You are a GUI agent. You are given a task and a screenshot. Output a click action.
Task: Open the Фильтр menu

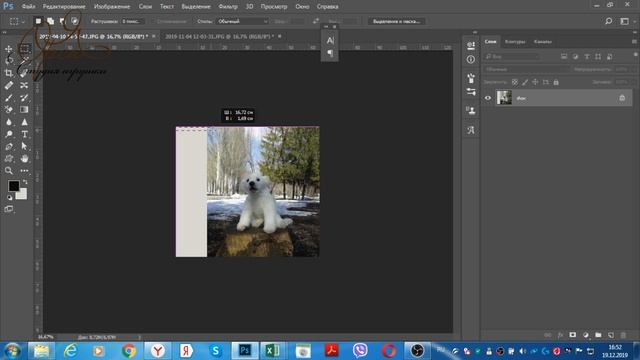pyautogui.click(x=228, y=7)
